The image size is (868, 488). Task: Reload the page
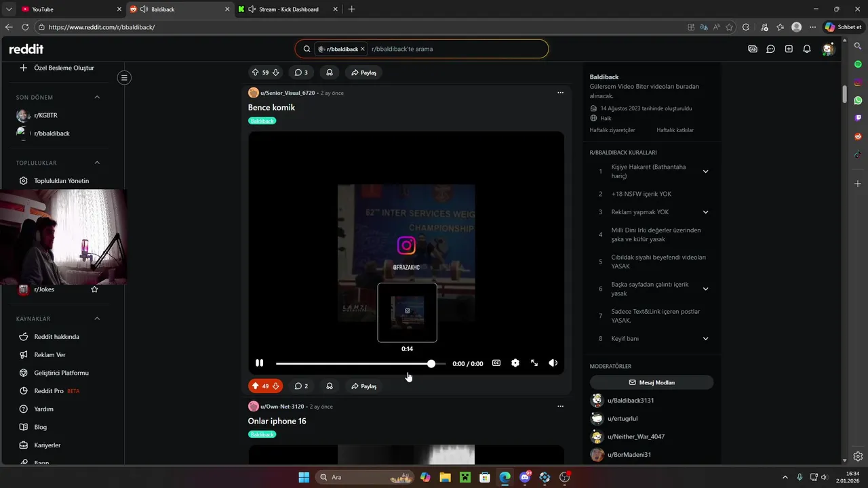(25, 27)
